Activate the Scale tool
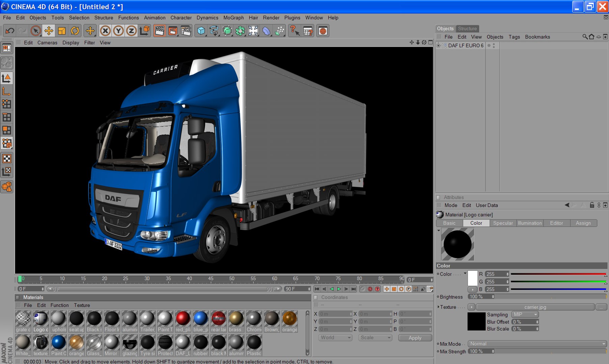The width and height of the screenshot is (609, 364). tap(62, 31)
